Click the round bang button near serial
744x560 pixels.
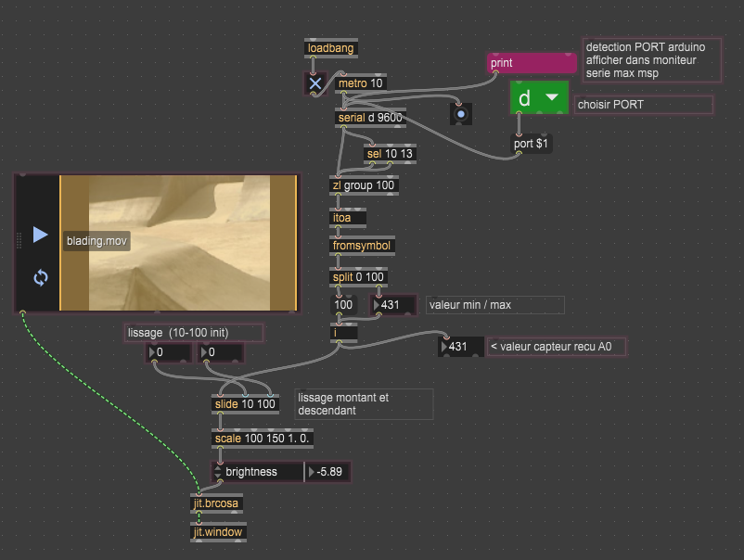click(462, 113)
